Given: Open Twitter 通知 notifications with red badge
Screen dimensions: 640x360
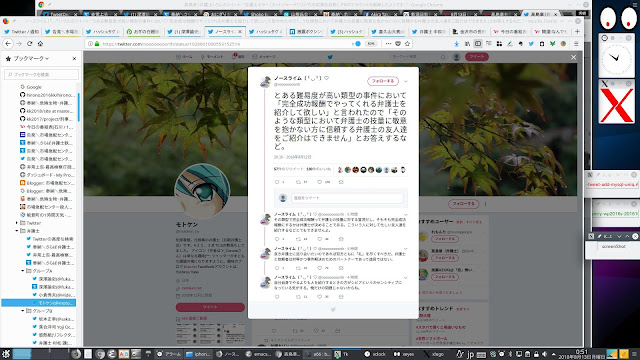Looking at the screenshot, I should 238,56.
